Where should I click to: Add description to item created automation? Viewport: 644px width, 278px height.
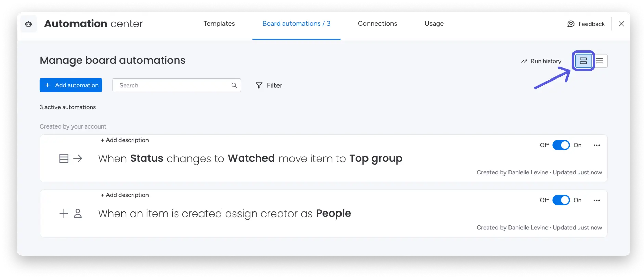click(x=125, y=195)
